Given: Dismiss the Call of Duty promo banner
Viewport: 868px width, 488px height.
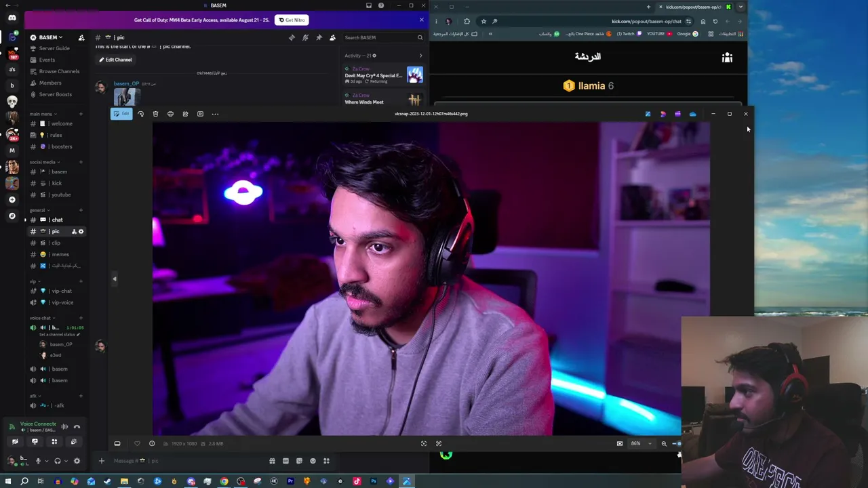Looking at the screenshot, I should pos(421,20).
